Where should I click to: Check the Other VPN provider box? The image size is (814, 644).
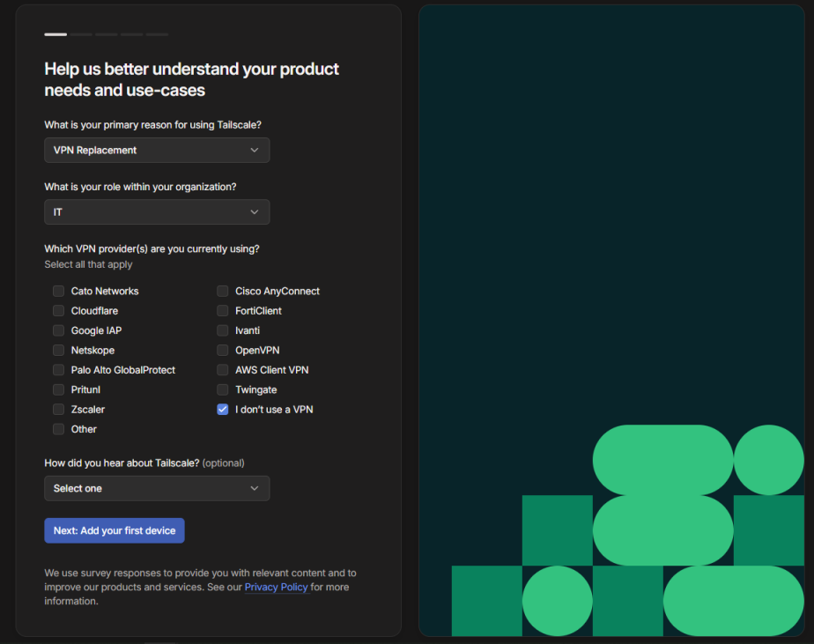(x=58, y=429)
